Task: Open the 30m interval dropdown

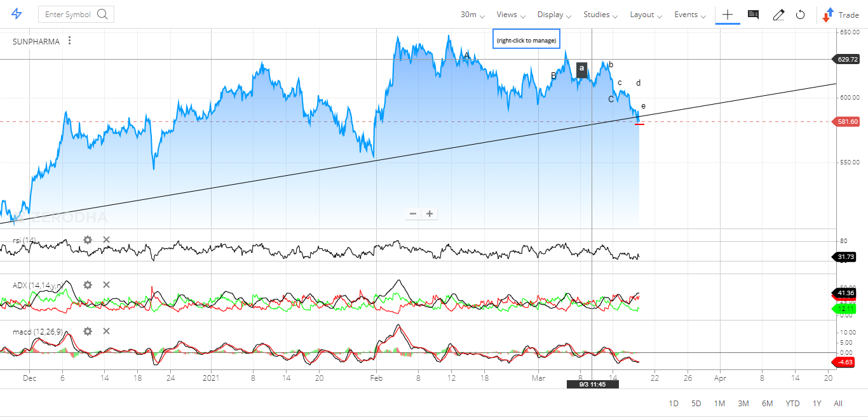Action: coord(472,15)
